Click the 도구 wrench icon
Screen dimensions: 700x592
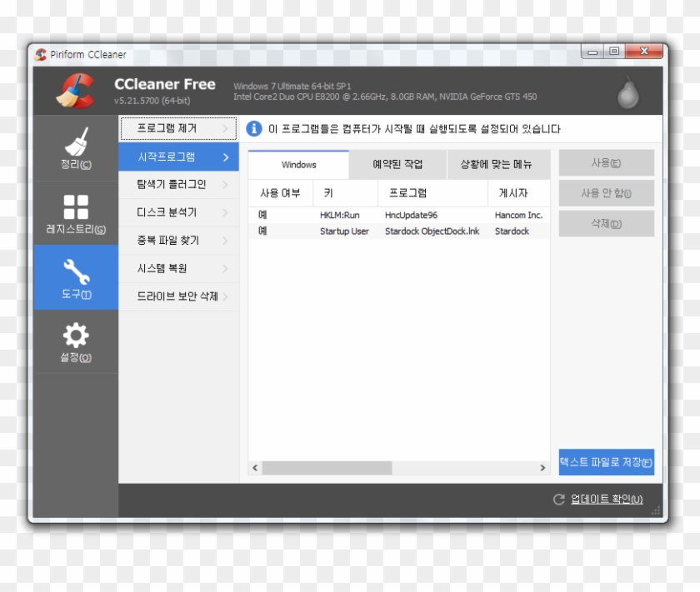point(76,269)
